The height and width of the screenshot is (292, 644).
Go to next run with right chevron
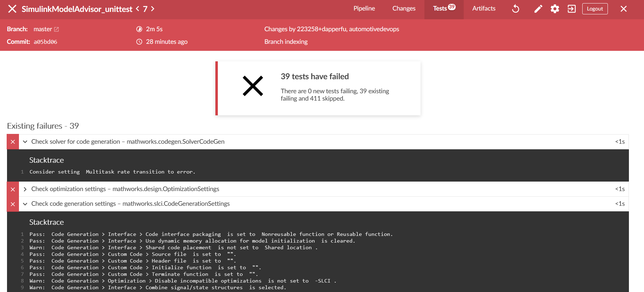pyautogui.click(x=153, y=8)
